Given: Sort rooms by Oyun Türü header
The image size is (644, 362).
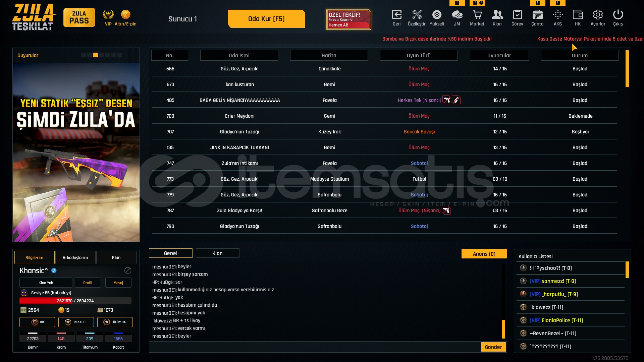Looking at the screenshot, I should pos(419,55).
